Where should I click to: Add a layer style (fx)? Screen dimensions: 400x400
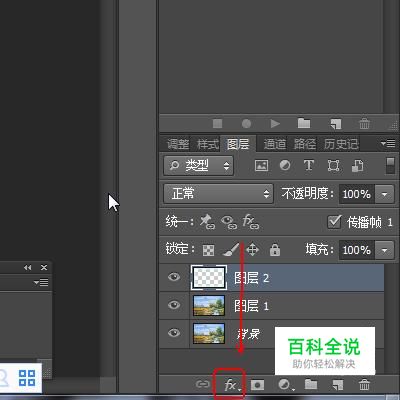[232, 385]
